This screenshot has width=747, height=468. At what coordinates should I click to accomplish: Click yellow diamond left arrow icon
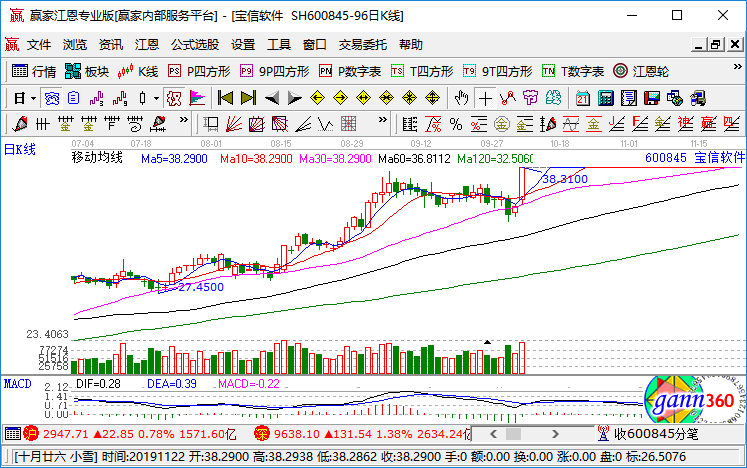pyautogui.click(x=317, y=99)
